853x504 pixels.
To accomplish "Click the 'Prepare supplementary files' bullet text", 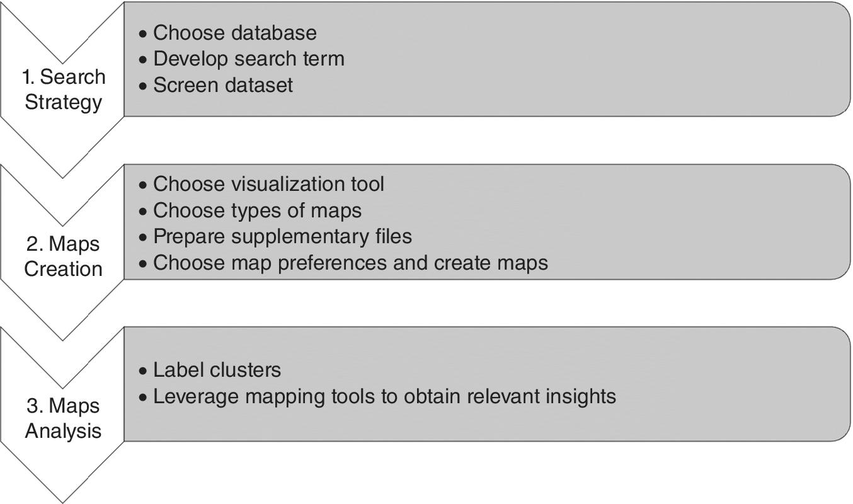I will (x=282, y=236).
